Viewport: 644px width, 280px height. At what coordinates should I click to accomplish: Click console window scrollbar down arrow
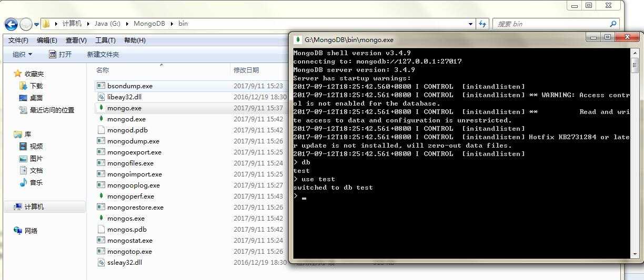click(635, 255)
